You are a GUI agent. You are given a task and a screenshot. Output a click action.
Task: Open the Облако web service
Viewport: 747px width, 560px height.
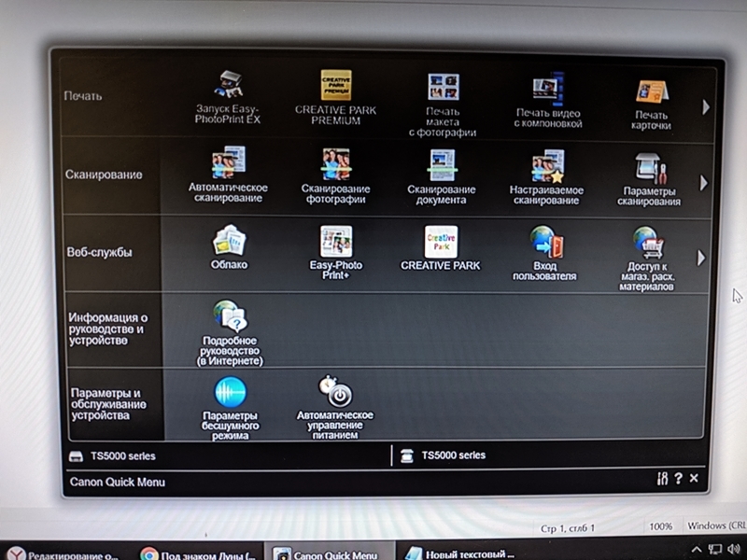tap(229, 241)
